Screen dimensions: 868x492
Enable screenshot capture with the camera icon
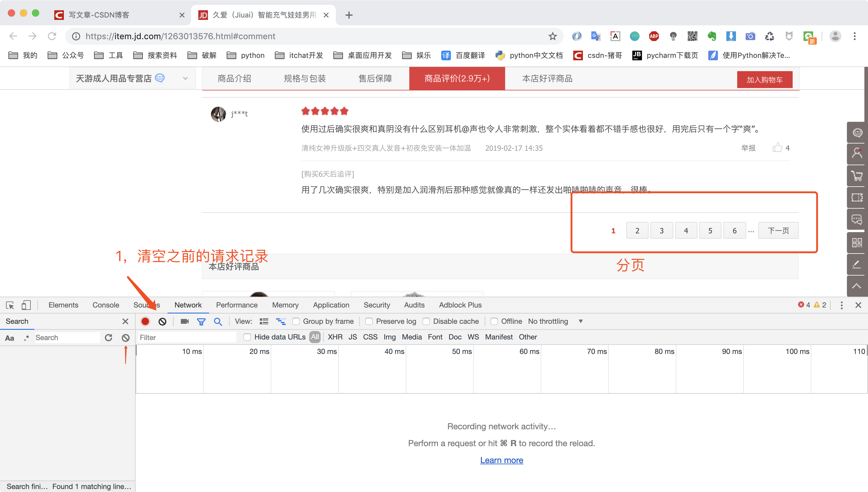[184, 321]
